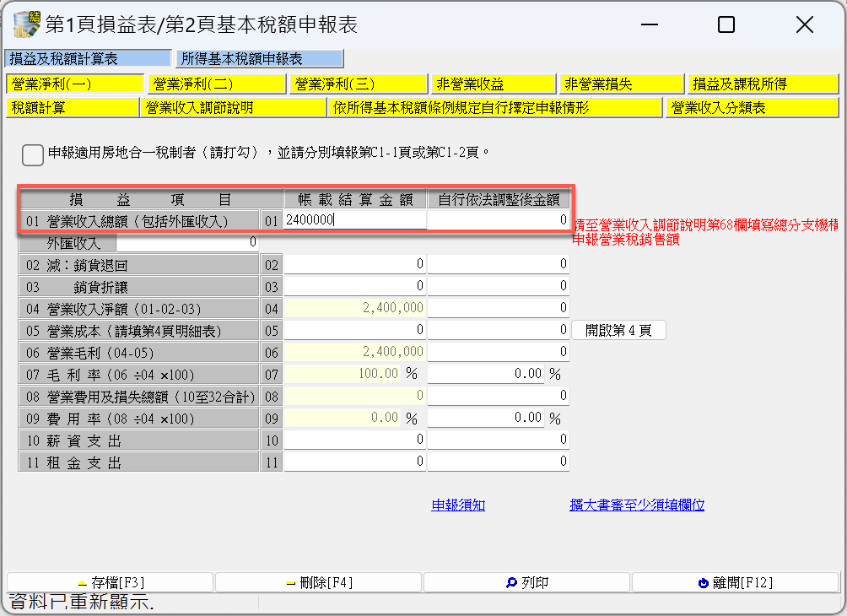Click row 09 費用率 book percent field

[x=343, y=418]
